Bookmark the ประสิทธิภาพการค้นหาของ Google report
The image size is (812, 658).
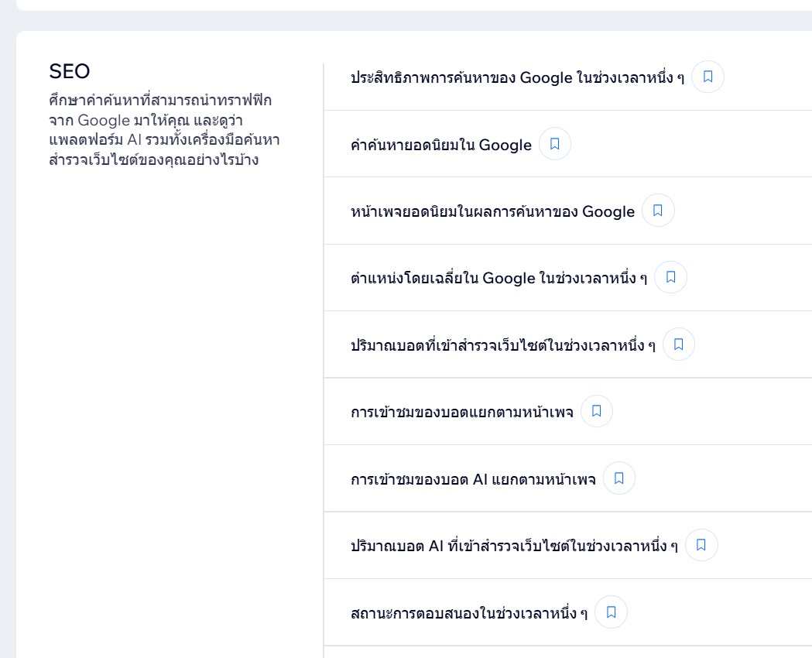click(708, 77)
